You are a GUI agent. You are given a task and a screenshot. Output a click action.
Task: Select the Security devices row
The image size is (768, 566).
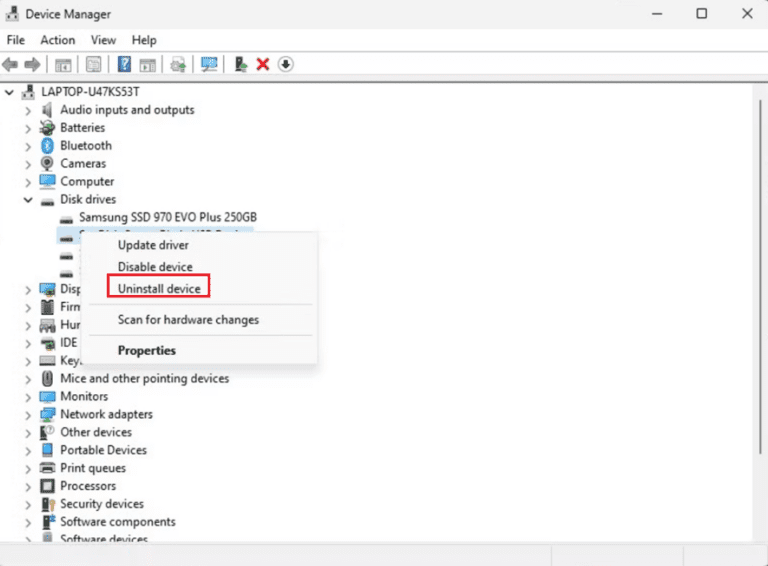click(x=102, y=504)
